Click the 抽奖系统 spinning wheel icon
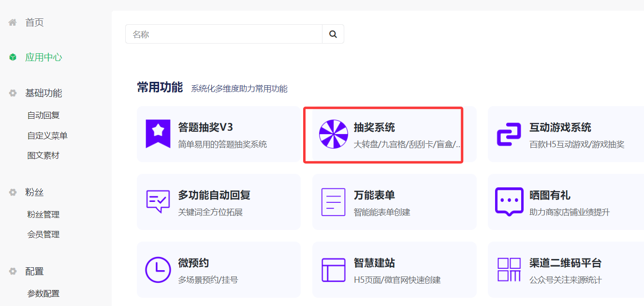This screenshot has width=644, height=306. pyautogui.click(x=333, y=135)
